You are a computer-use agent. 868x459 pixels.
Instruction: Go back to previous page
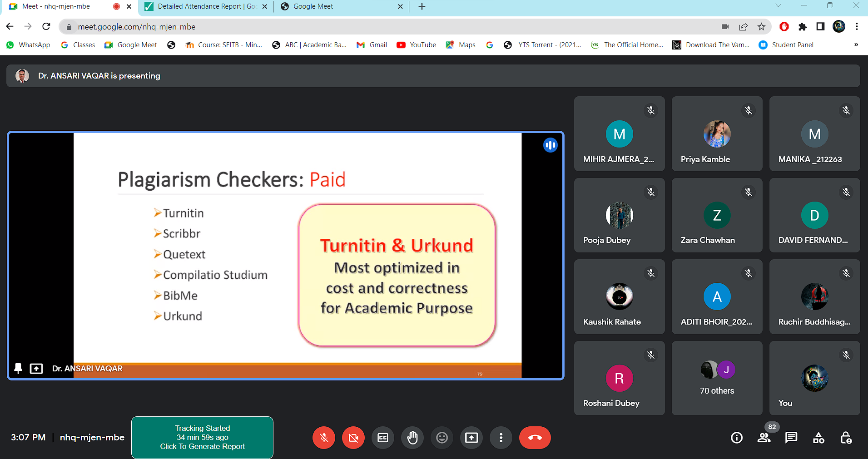[10, 26]
